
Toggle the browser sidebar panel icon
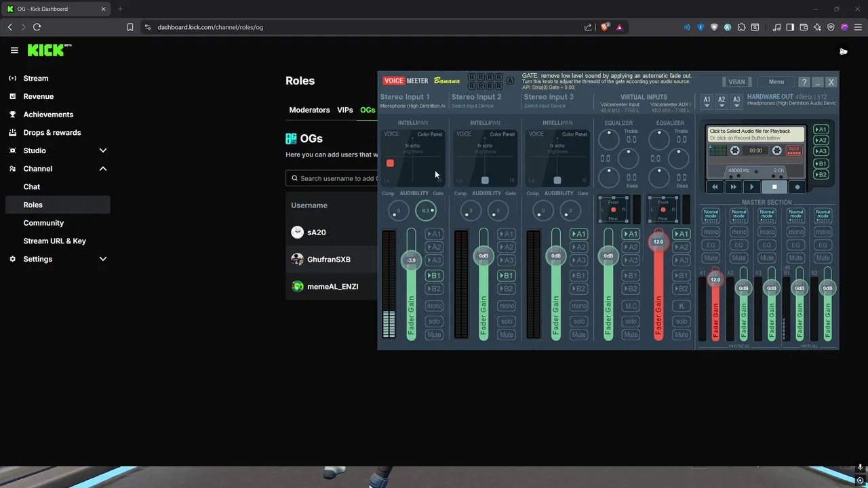790,27
